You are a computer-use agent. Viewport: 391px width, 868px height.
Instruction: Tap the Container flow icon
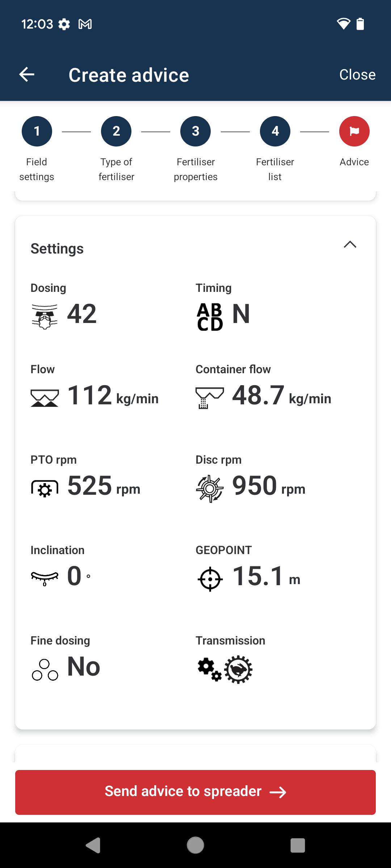coord(210,398)
